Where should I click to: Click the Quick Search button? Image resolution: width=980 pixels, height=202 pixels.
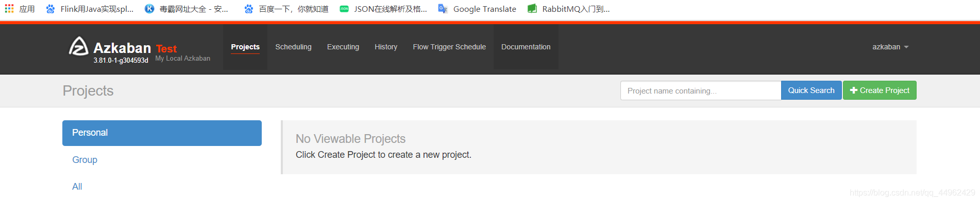pyautogui.click(x=812, y=90)
